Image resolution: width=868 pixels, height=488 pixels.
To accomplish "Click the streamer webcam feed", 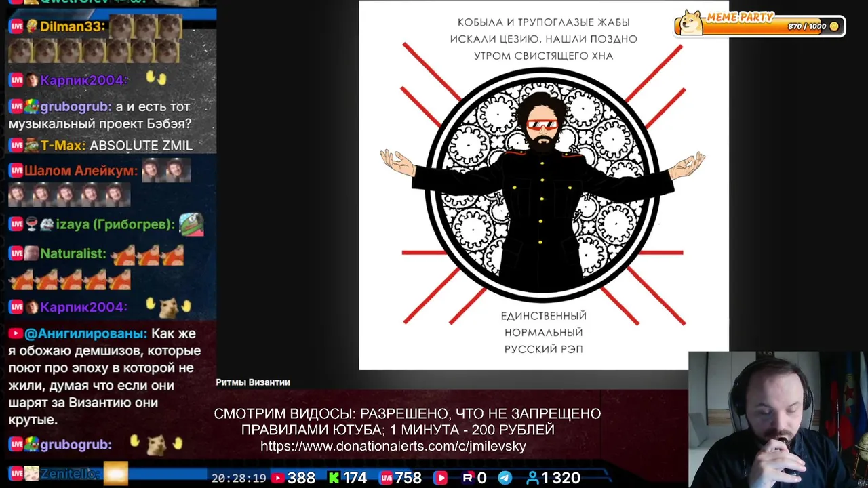I will coord(778,420).
